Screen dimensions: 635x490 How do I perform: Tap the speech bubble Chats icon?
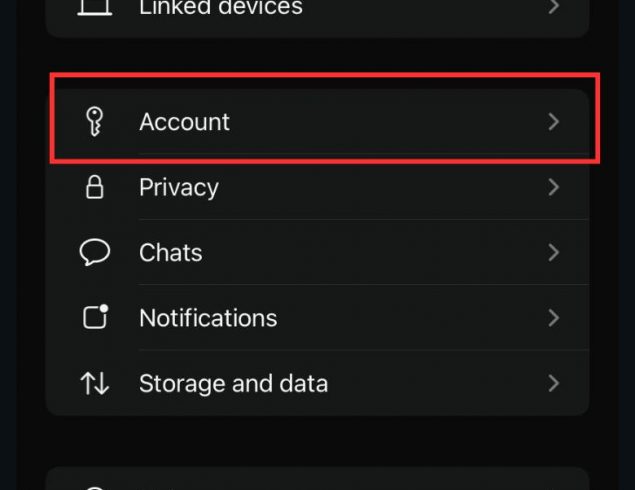95,252
